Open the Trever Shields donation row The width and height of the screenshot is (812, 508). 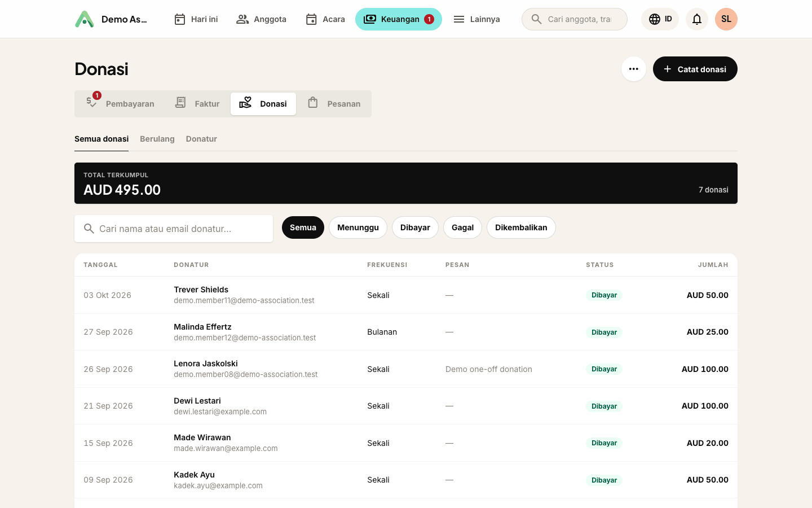coord(406,295)
